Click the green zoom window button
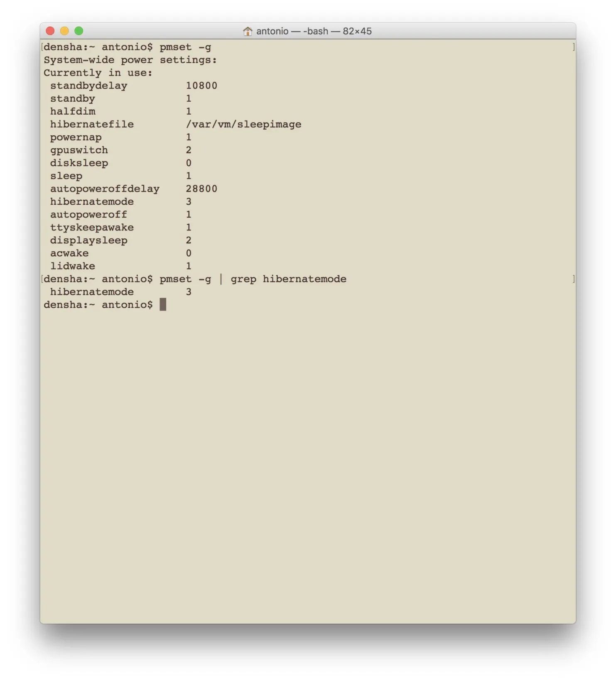Screen dimensions: 616x681 pos(79,31)
